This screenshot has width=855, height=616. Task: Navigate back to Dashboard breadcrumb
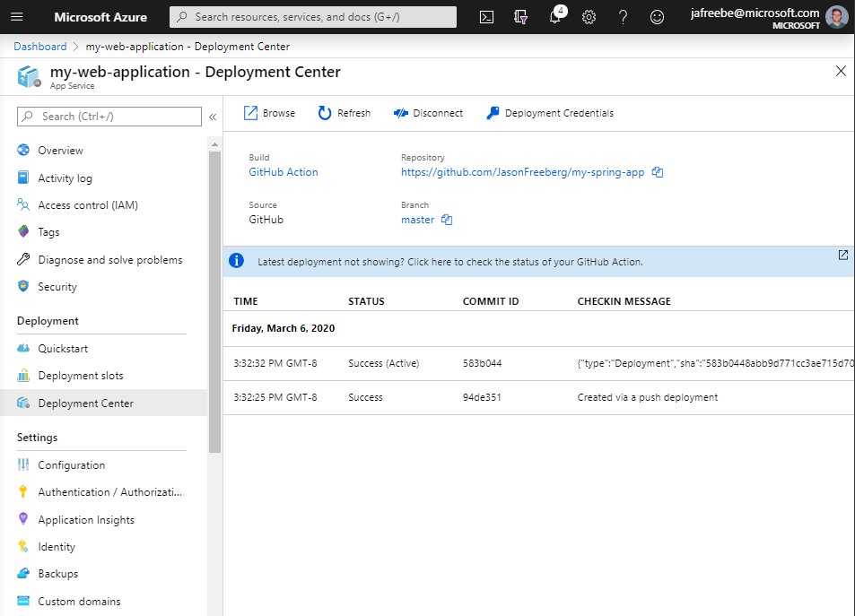click(x=39, y=46)
